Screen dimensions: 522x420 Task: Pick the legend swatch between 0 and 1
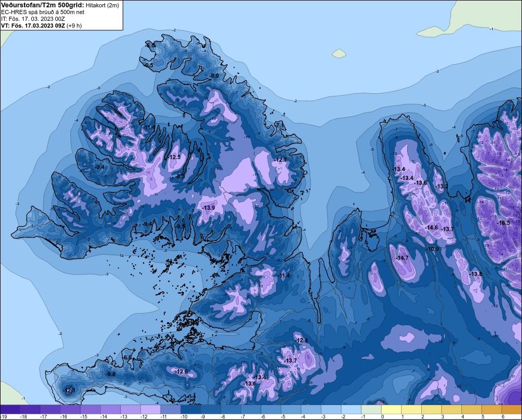click(x=391, y=410)
